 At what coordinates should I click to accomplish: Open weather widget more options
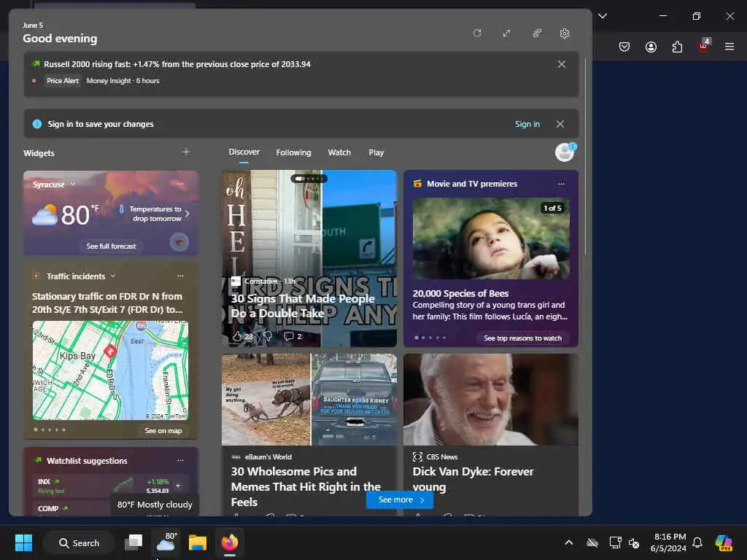[x=180, y=184]
